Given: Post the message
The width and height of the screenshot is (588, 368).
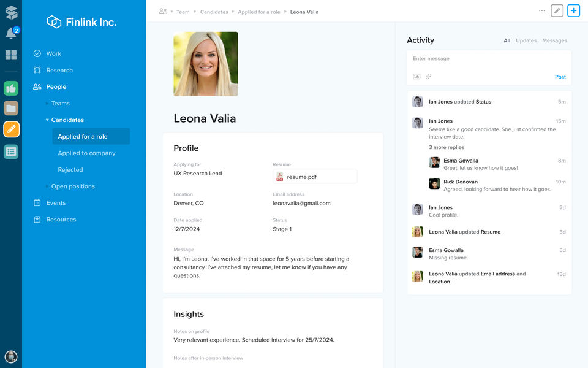Looking at the screenshot, I should (560, 77).
